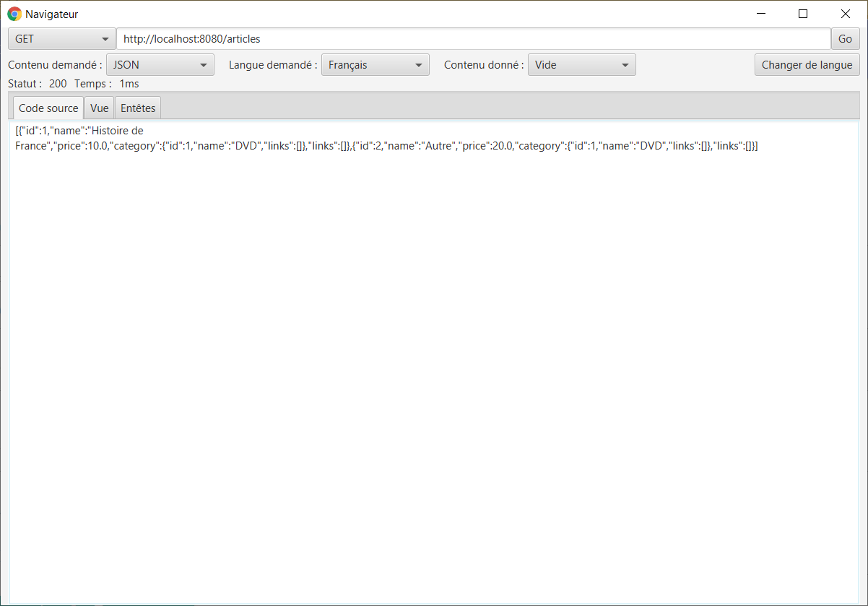Click the Go button
The width and height of the screenshot is (868, 606).
pyautogui.click(x=845, y=39)
